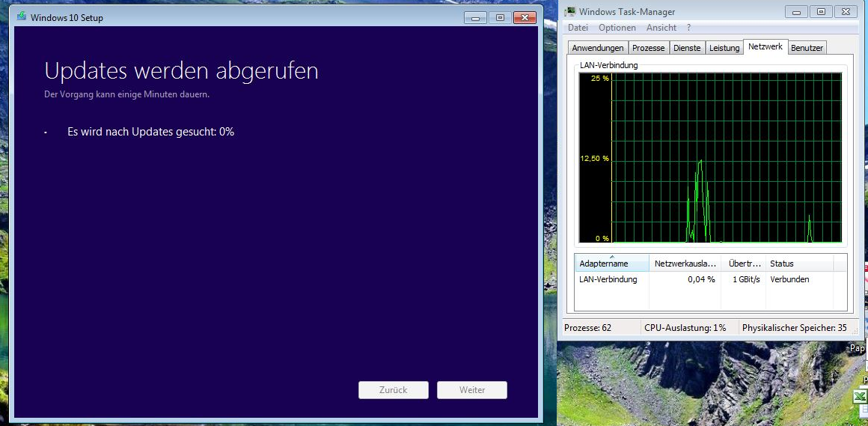Viewport: 868px width, 426px height.
Task: Click the 0,04 % network utilization value
Action: point(701,279)
